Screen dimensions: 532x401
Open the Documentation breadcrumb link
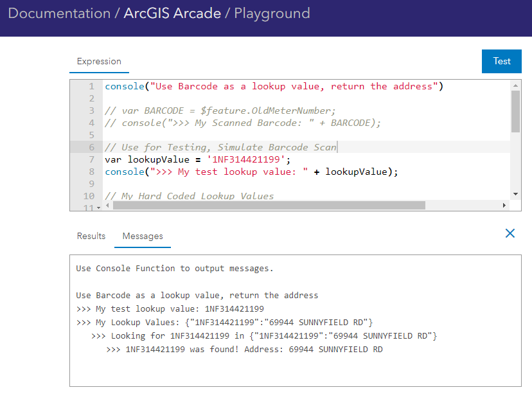click(59, 13)
